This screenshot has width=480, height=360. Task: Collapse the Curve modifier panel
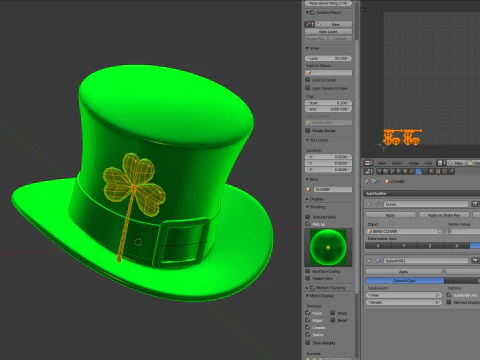pyautogui.click(x=369, y=204)
